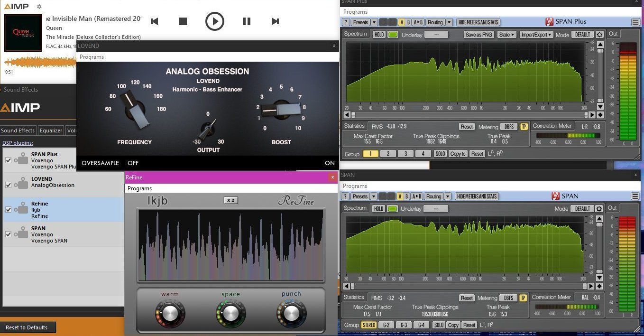Click the AIMP previous track button

(154, 21)
